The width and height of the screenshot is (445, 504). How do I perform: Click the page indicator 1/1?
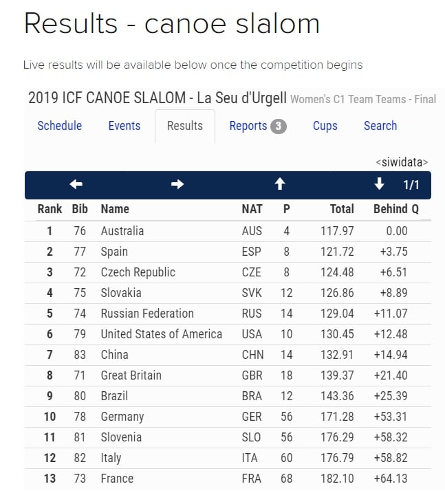[x=411, y=185]
